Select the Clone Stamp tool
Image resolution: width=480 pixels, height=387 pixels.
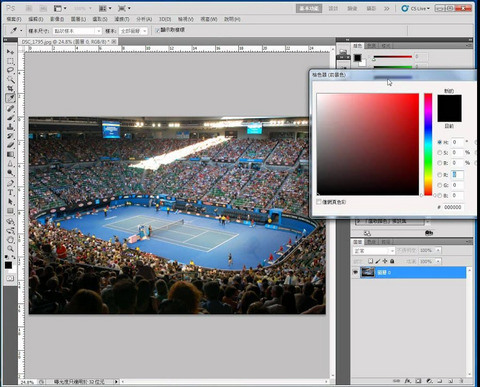10,127
